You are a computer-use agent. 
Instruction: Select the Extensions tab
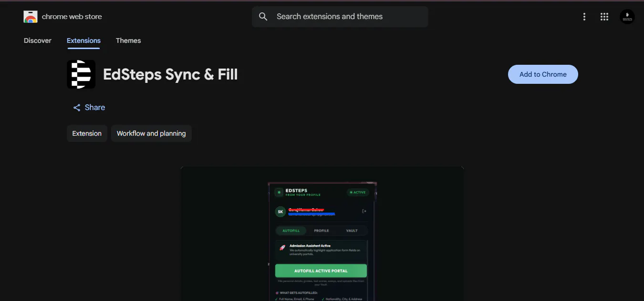(x=83, y=40)
